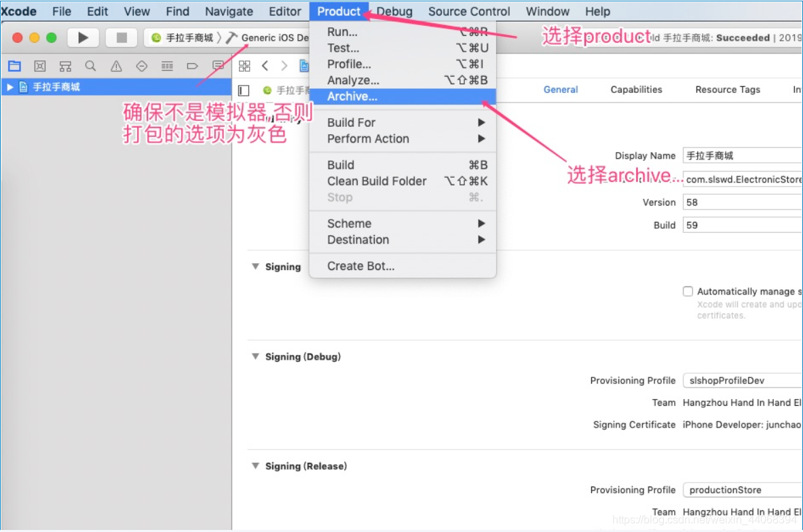Open the File menu
Screen dimensions: 803x532
pos(62,12)
